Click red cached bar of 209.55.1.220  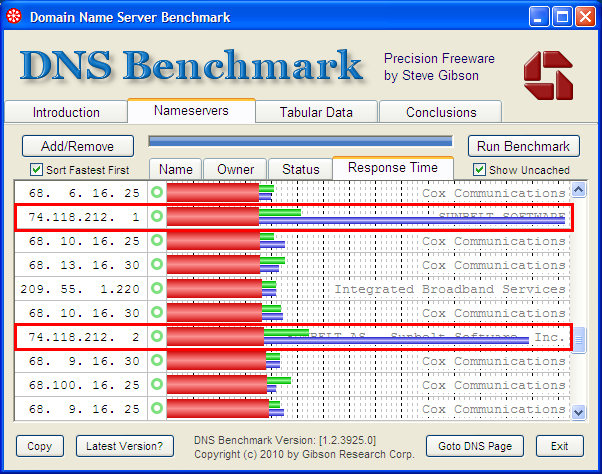pos(214,288)
